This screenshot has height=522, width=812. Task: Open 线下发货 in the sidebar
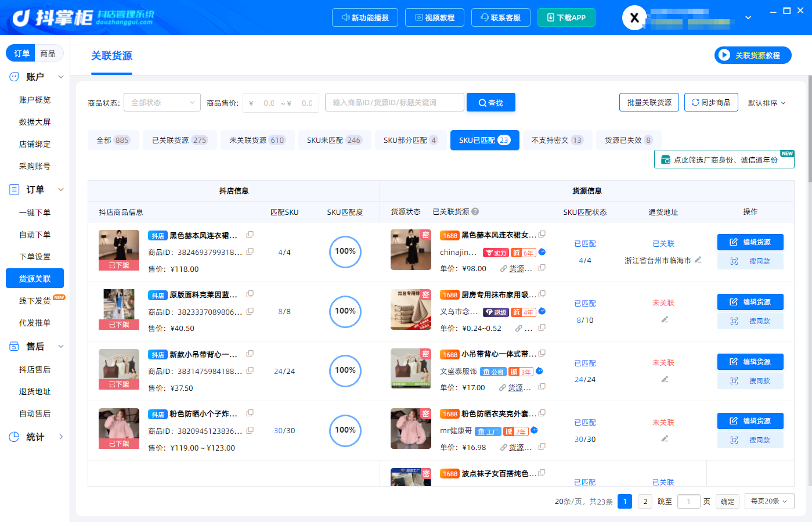pyautogui.click(x=35, y=301)
